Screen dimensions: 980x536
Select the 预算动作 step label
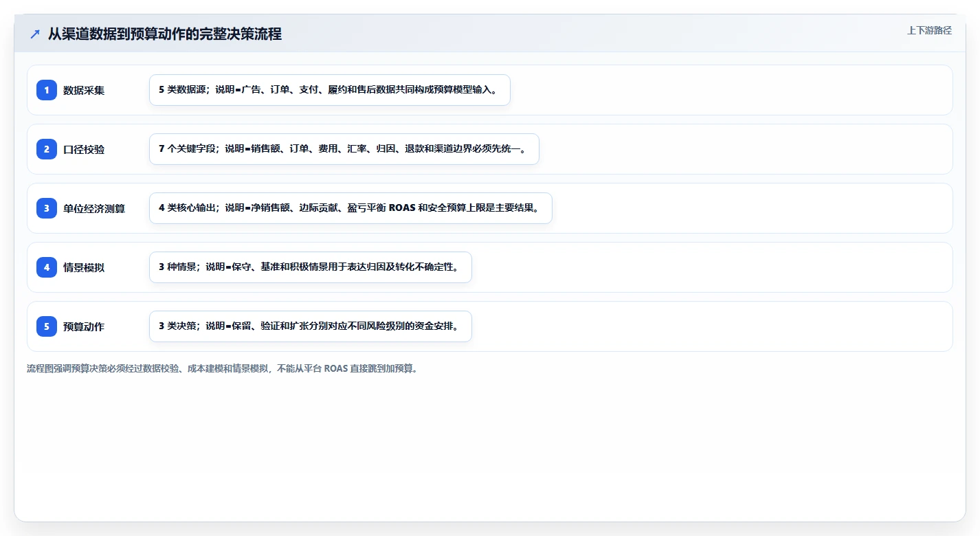[84, 326]
